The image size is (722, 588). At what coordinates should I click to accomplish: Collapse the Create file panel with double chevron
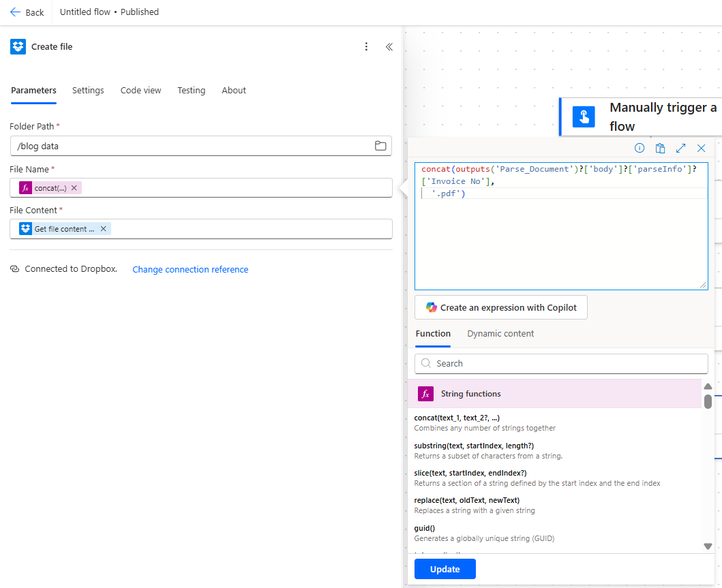(389, 46)
